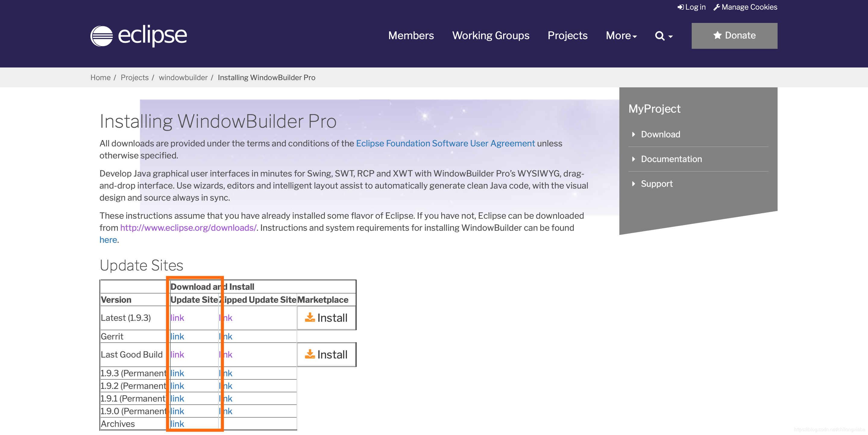This screenshot has width=868, height=435.
Task: Open the Working Groups menu item
Action: 491,36
